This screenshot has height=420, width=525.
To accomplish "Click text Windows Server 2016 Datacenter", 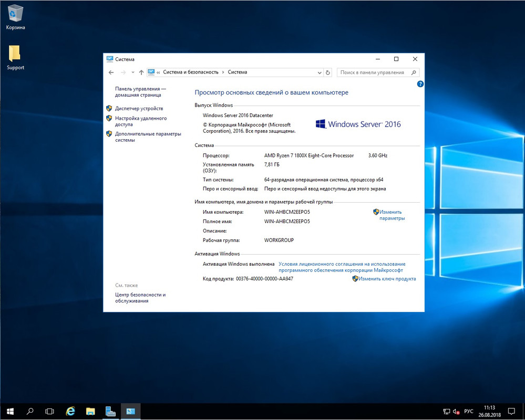I will [238, 115].
